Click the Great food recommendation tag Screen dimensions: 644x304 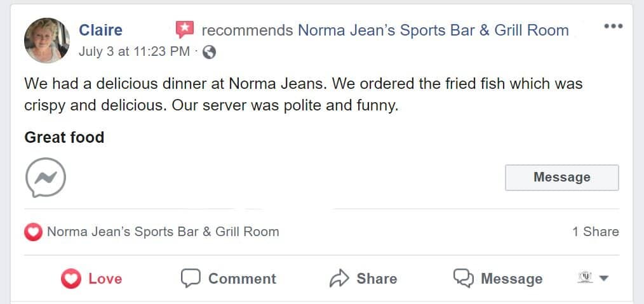click(64, 136)
